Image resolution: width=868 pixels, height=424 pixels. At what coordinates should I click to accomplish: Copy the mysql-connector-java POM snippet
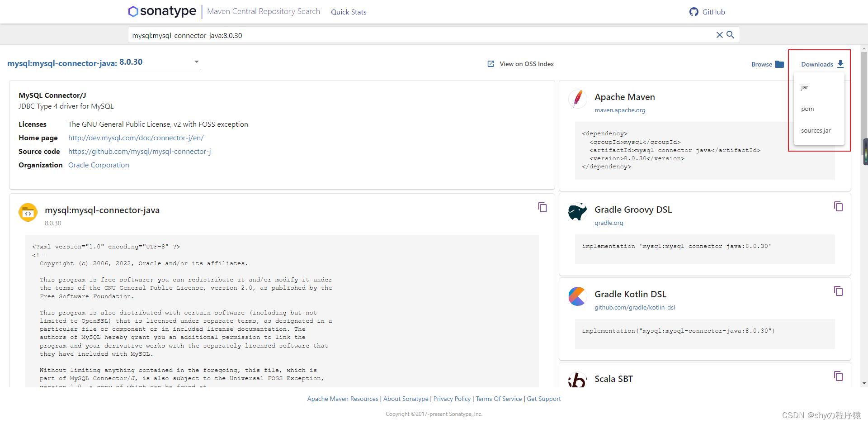[x=542, y=207]
